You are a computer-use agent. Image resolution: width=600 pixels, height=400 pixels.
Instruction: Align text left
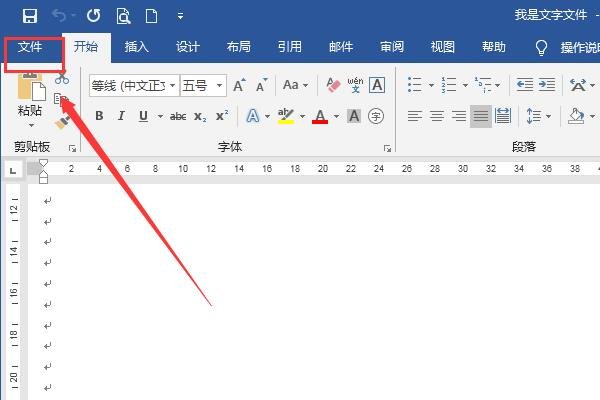(x=415, y=116)
